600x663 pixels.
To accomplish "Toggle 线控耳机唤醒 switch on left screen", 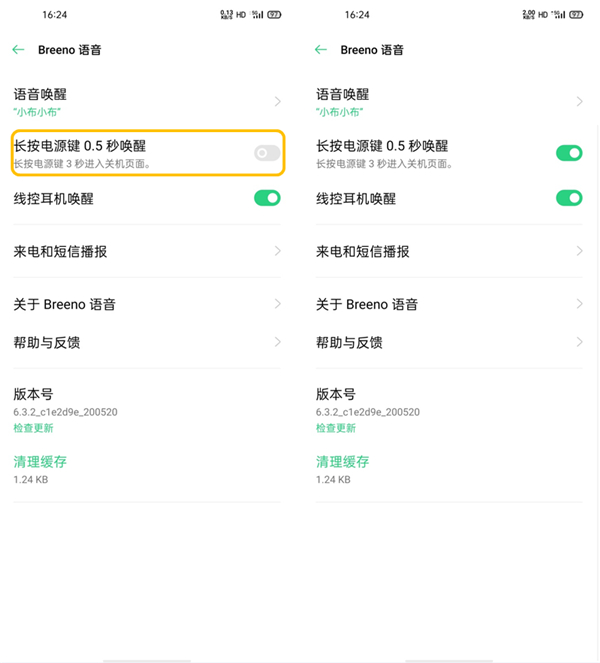I will tap(267, 198).
